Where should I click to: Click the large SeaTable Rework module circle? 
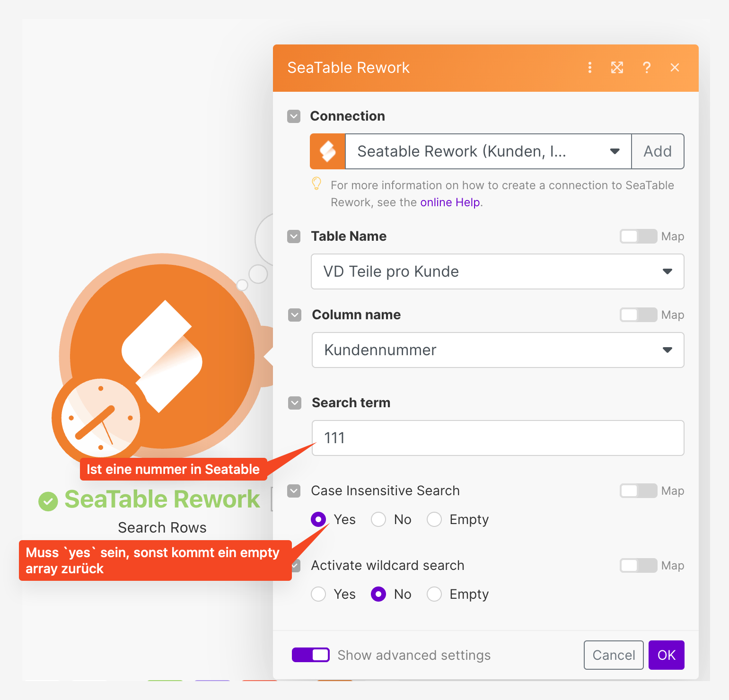162,356
